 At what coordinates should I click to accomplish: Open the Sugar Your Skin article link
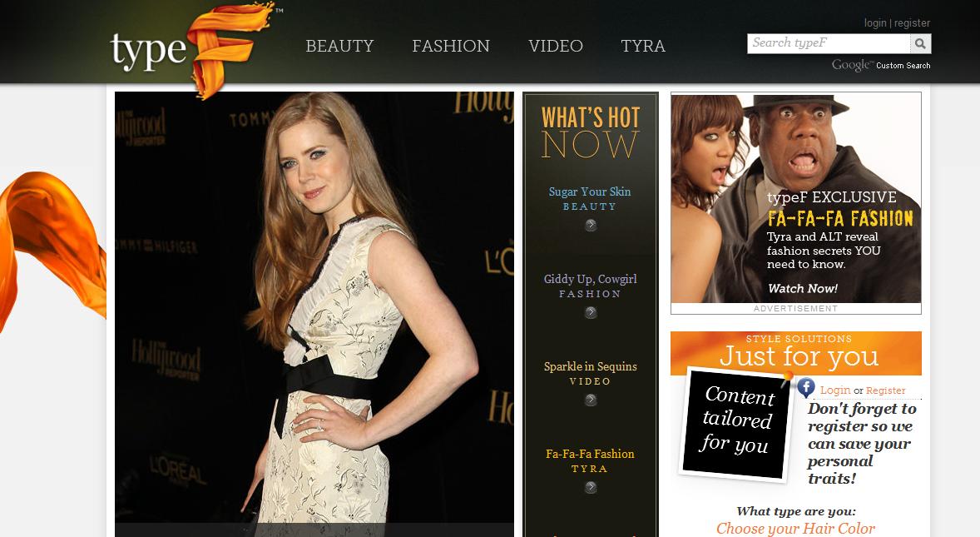589,191
